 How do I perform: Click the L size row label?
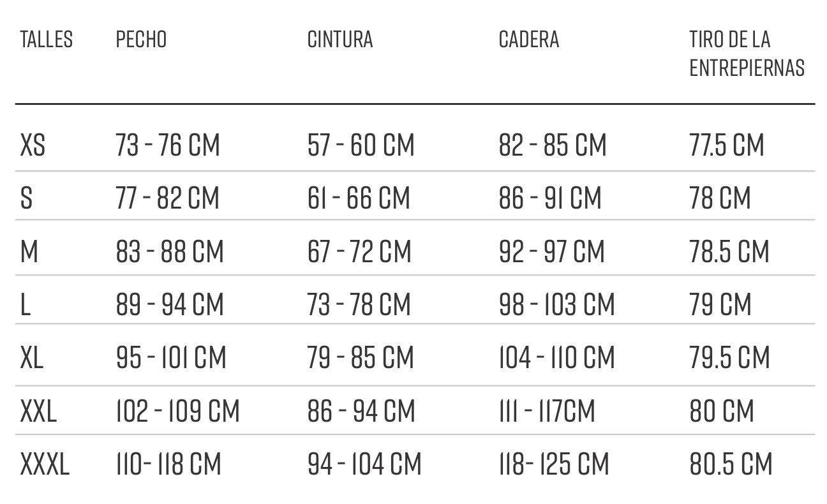pos(26,304)
